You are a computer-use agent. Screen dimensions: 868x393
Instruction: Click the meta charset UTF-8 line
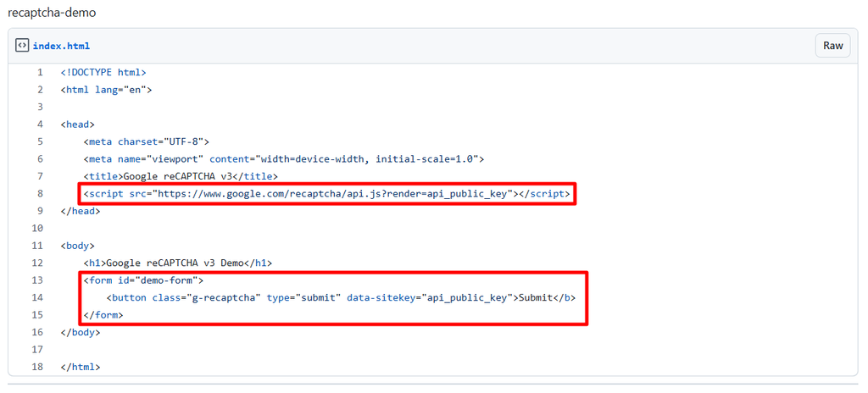(x=146, y=141)
